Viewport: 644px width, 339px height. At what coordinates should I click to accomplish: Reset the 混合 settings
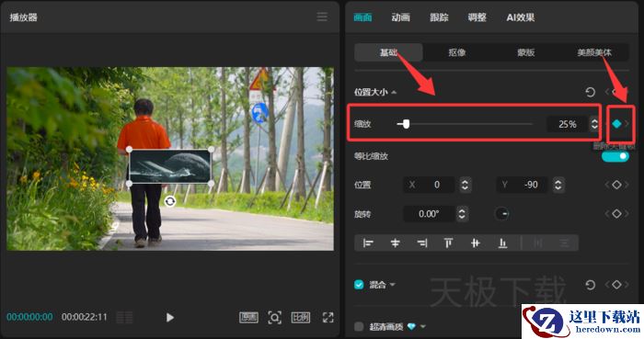click(591, 285)
